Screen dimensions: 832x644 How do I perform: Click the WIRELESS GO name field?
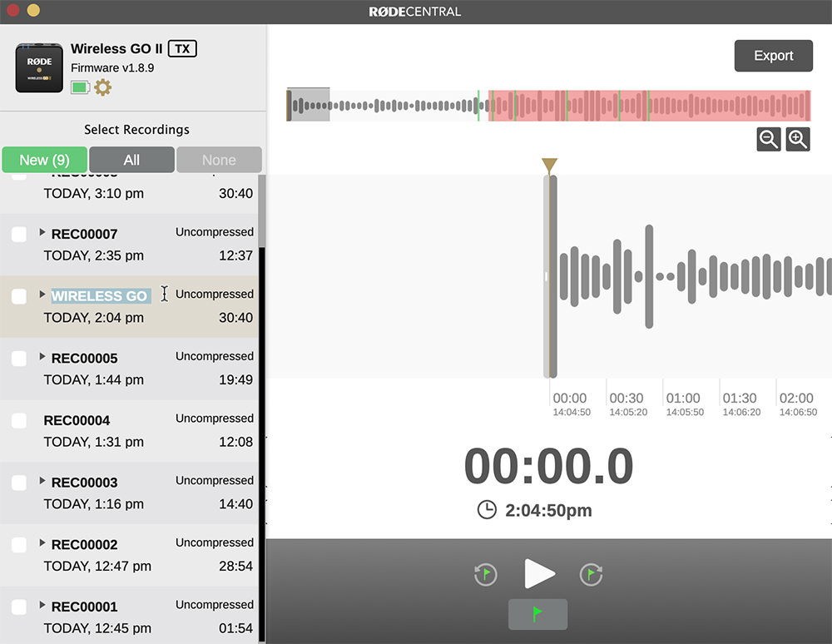(x=101, y=296)
